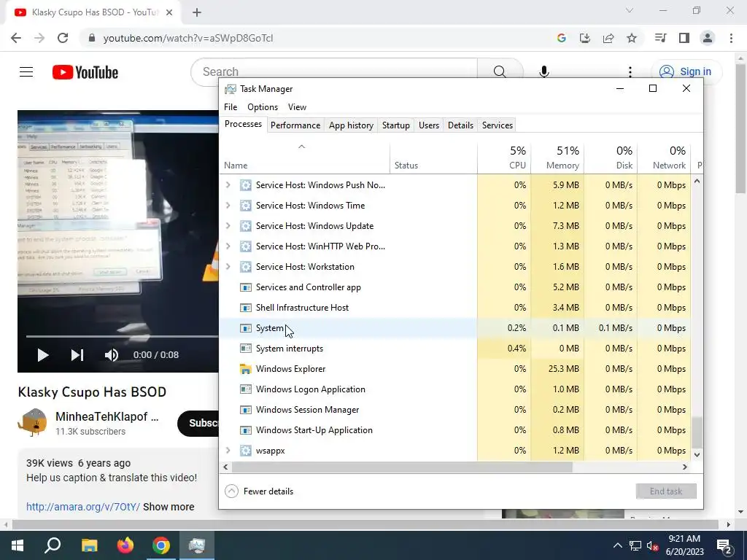747x560 pixels.
Task: Open Windows search from taskbar
Action: pos(53,545)
